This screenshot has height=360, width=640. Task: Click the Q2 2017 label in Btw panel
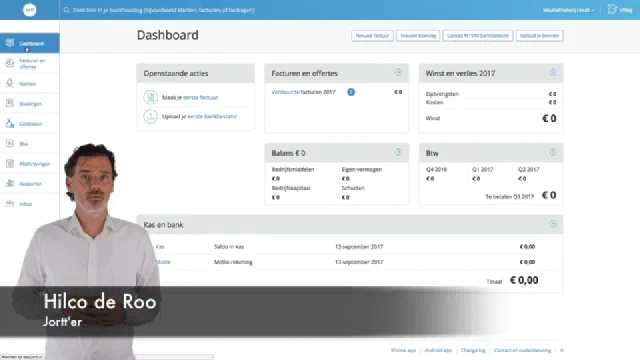(529, 169)
